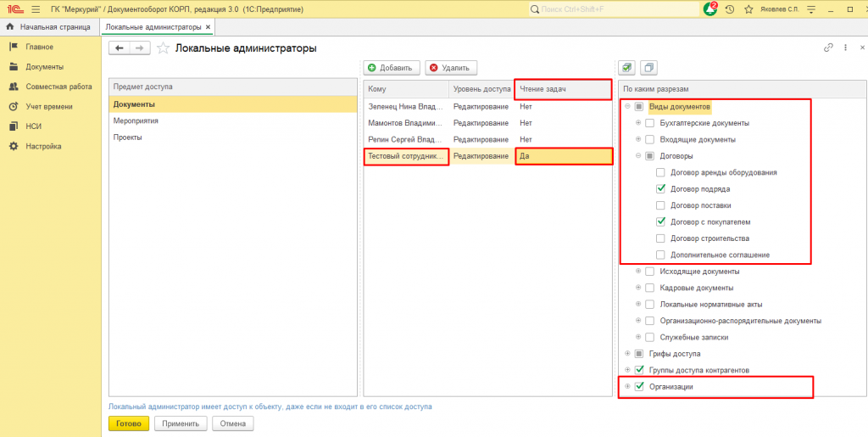Expand Группы доступа контрагентов node
The height and width of the screenshot is (437, 868).
628,370
